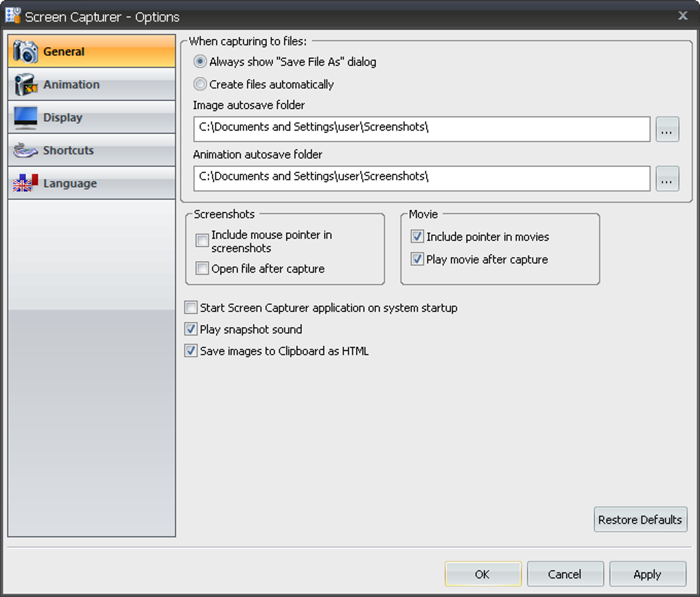
Task: Click the Image autosave folder path field
Action: (x=421, y=129)
